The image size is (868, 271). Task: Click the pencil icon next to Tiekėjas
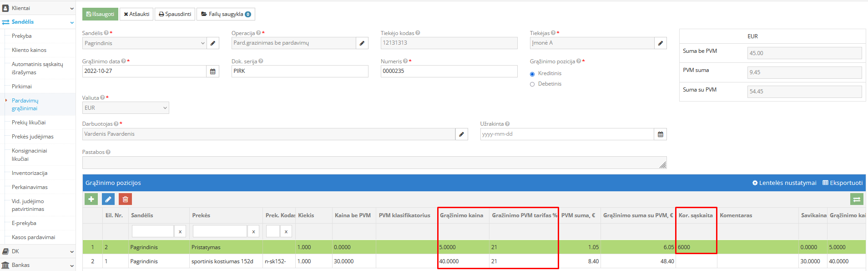(x=660, y=43)
